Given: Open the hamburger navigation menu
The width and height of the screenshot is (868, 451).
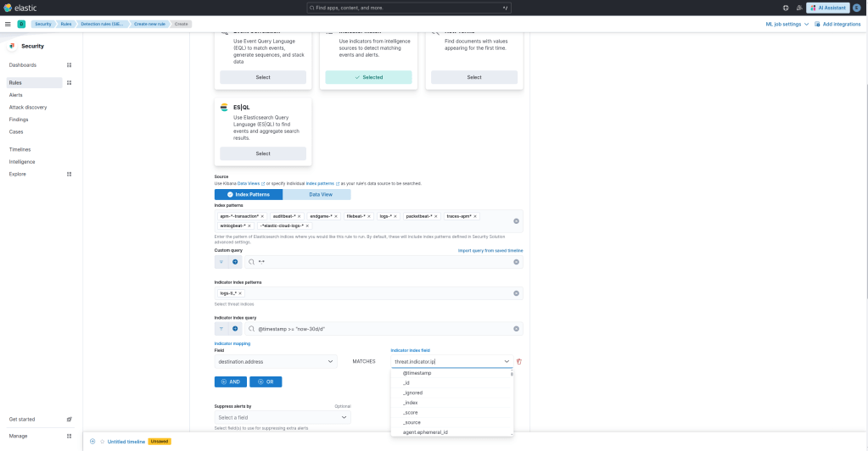Looking at the screenshot, I should point(8,24).
